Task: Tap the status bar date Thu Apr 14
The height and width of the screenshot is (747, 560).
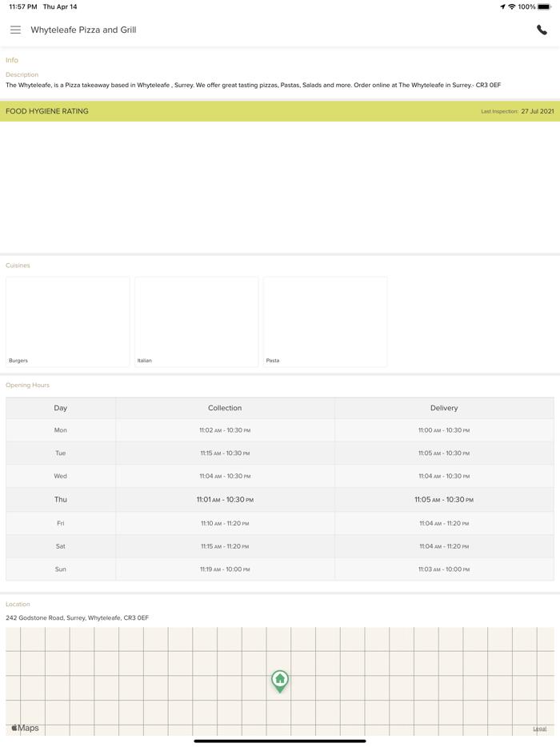Action: pos(60,6)
